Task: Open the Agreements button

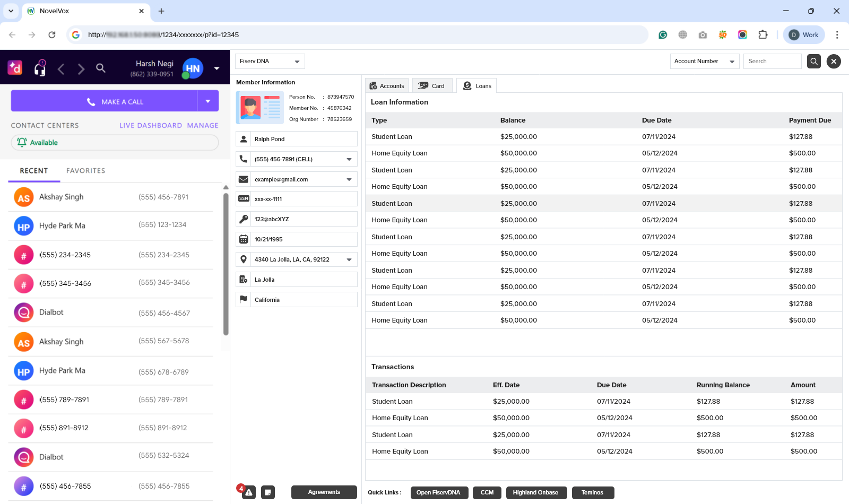Action: pyautogui.click(x=324, y=492)
